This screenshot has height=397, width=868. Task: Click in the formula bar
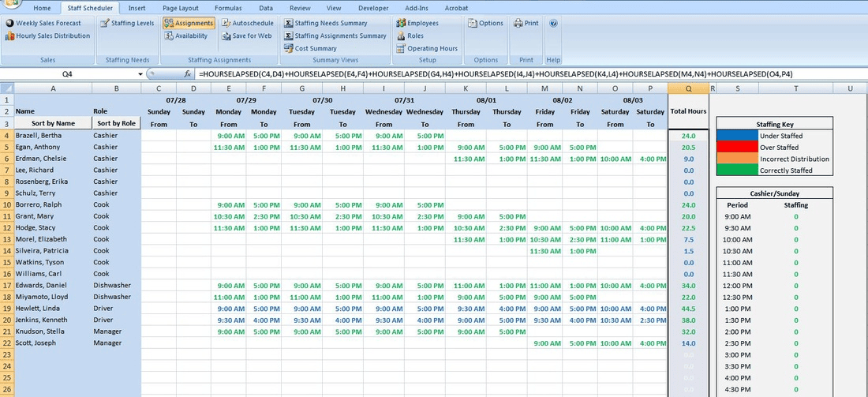tap(531, 73)
